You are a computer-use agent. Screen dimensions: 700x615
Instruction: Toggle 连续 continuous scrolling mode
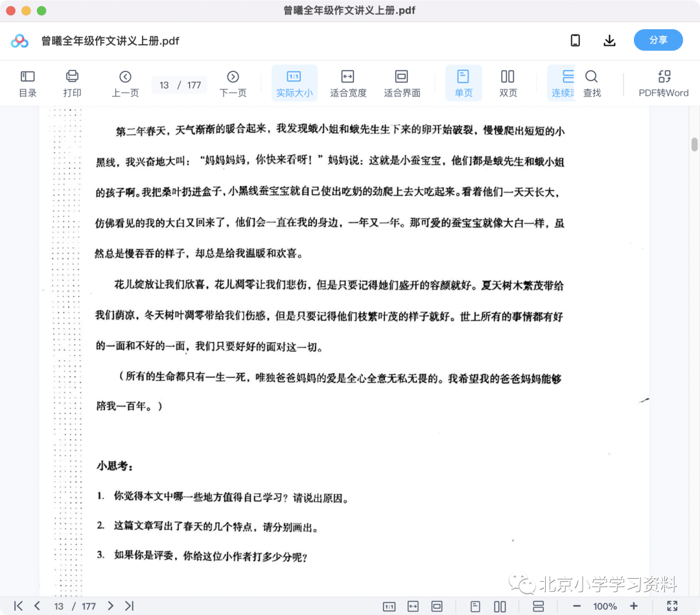click(x=561, y=83)
